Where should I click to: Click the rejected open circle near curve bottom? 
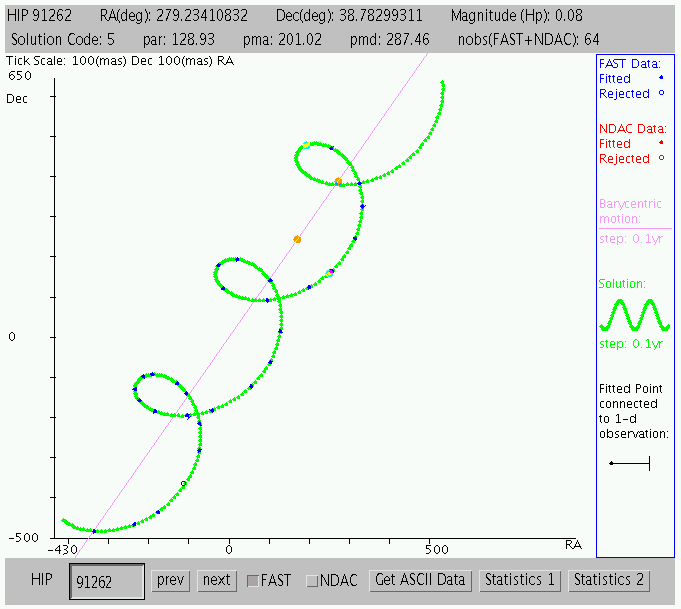[184, 483]
